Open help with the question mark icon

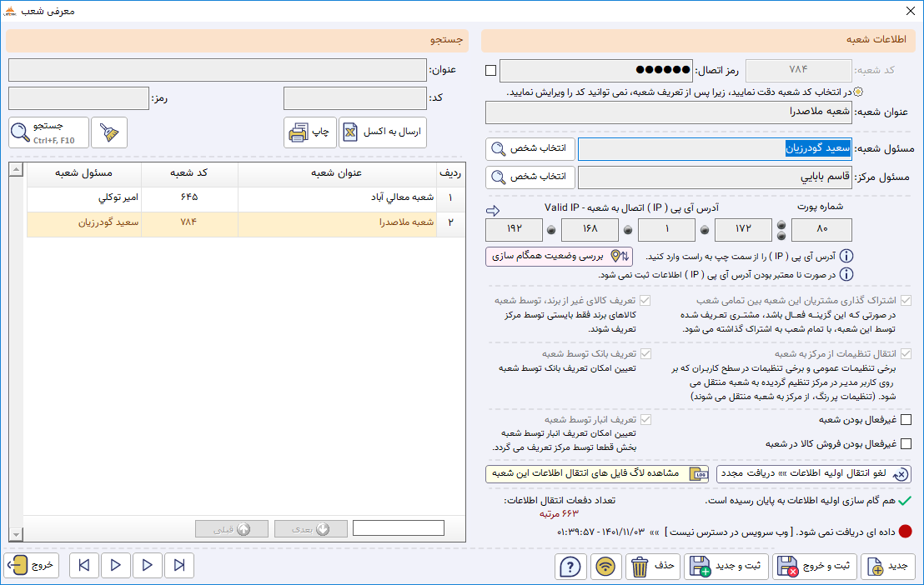(570, 566)
